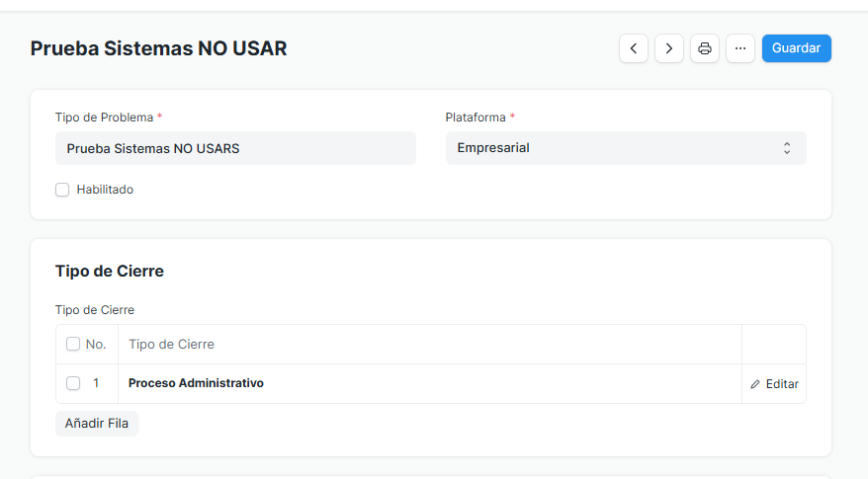Click the page title Prueba Sistemas NO USAR
Viewport: 868px width, 479px height.
tap(158, 48)
